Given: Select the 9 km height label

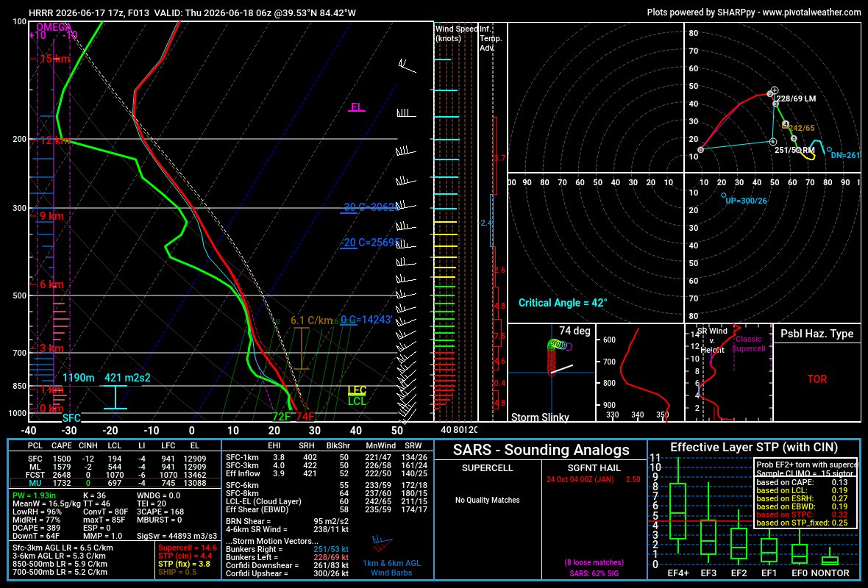Looking at the screenshot, I should click(x=51, y=216).
